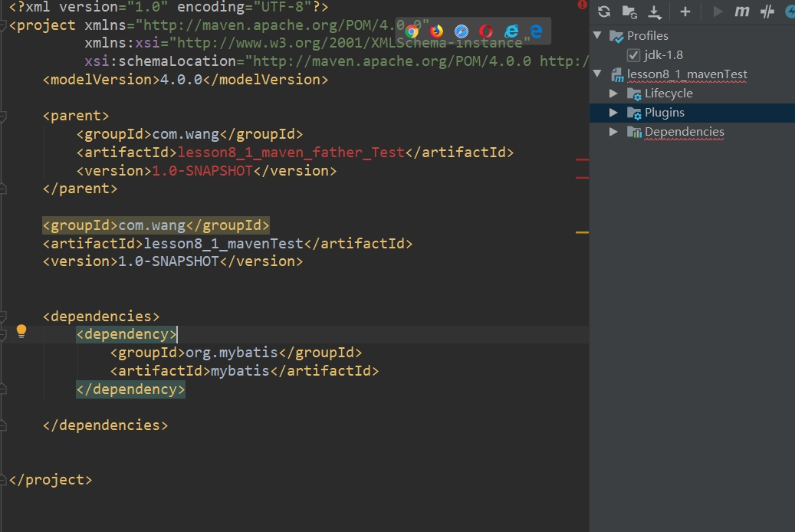Click opening <dependencies> tag

click(x=101, y=317)
